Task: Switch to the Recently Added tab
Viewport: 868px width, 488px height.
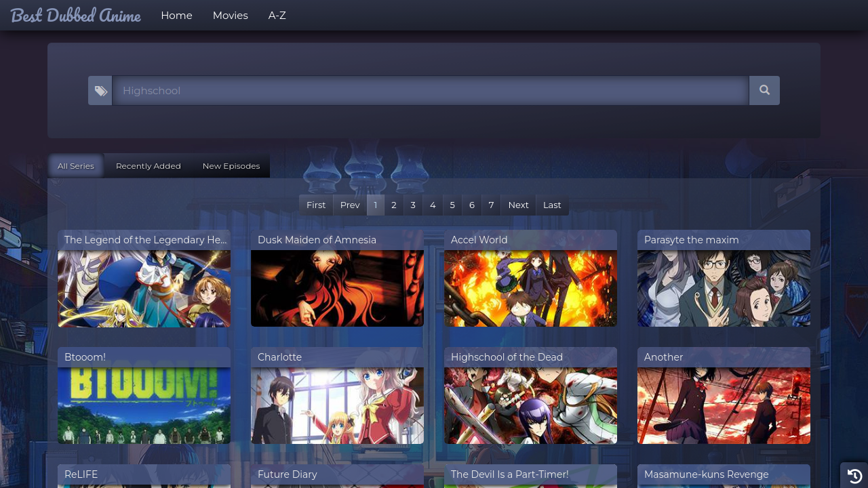Action: click(x=149, y=166)
